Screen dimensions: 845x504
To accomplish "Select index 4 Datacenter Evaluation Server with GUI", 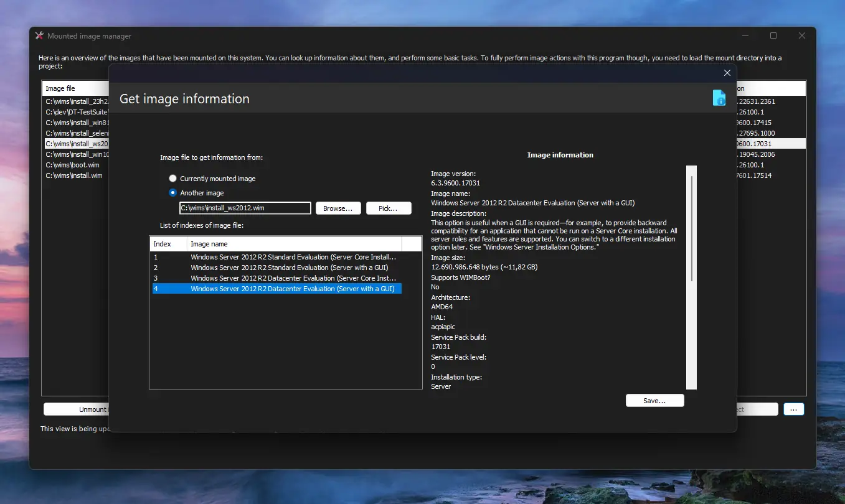I will 292,289.
